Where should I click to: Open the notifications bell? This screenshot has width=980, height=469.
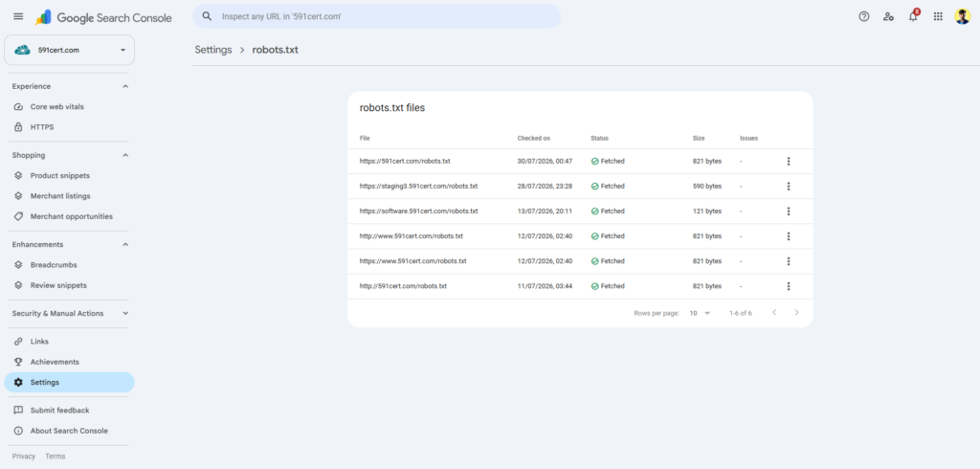coord(913,16)
